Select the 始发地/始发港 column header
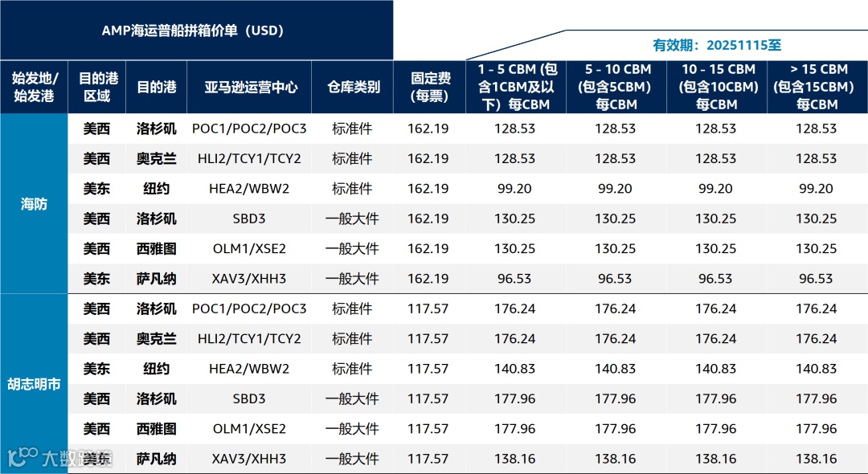Image resolution: width=868 pixels, height=474 pixels. tap(35, 87)
